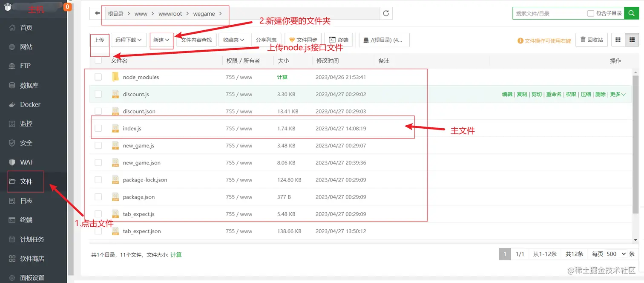This screenshot has width=644, height=283.
Task: Expand the New dropdown menu
Action: click(161, 40)
